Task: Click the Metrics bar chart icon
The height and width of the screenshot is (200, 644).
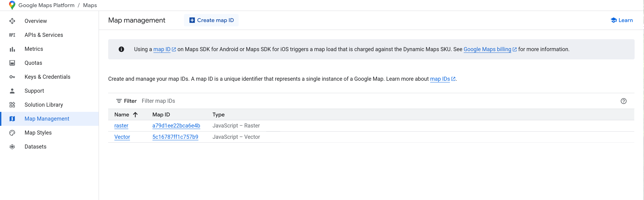Action: click(12, 49)
